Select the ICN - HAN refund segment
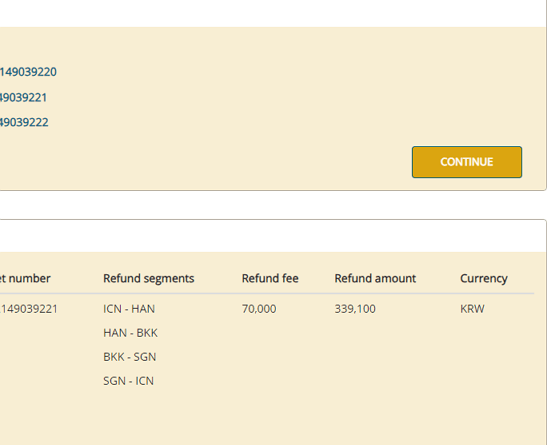The width and height of the screenshot is (547, 445). (x=129, y=309)
